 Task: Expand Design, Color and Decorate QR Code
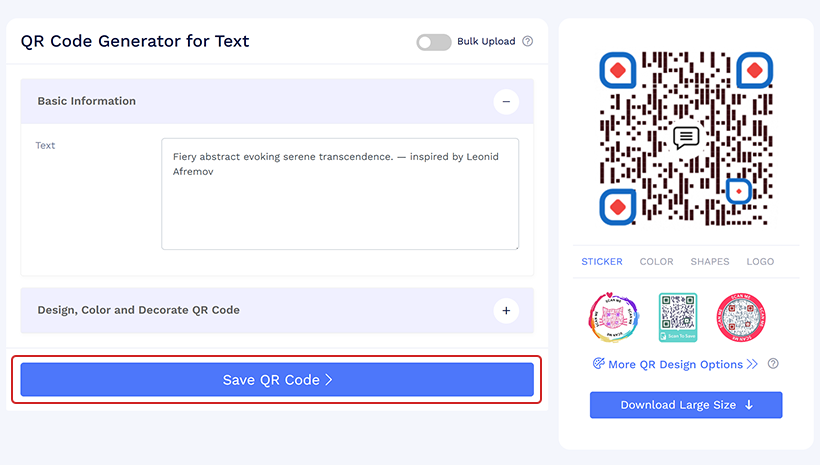pyautogui.click(x=506, y=310)
